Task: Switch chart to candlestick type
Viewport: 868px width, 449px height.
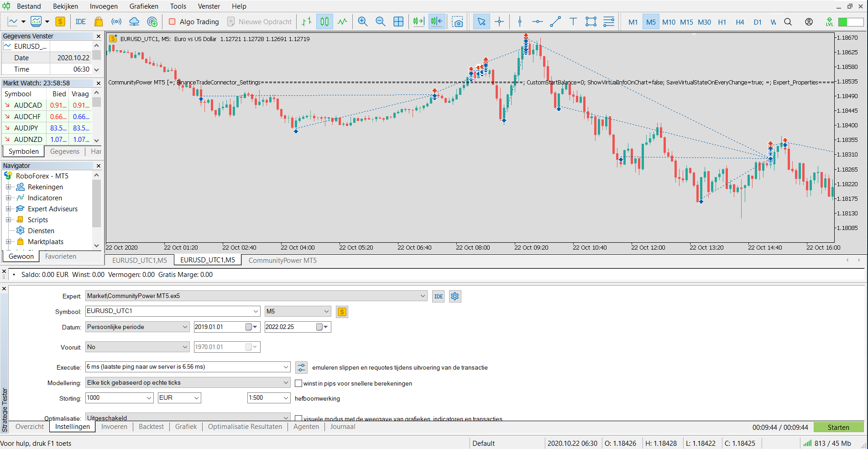Action: 324,21
